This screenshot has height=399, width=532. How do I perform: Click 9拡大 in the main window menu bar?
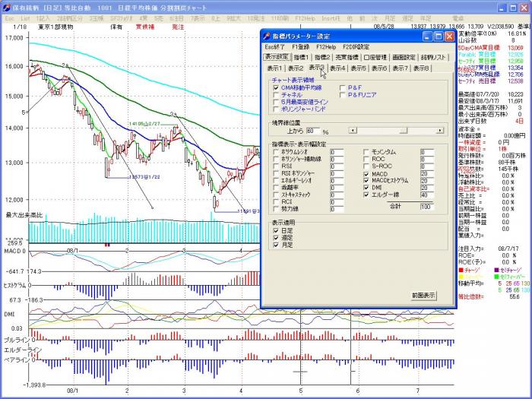[233, 18]
